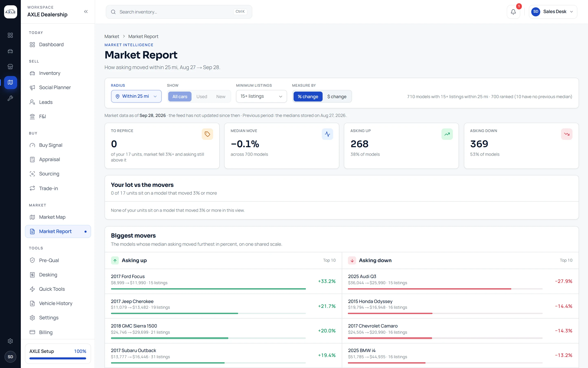588x368 pixels.
Task: Open Market Map in the sidebar
Action: [x=58, y=217]
